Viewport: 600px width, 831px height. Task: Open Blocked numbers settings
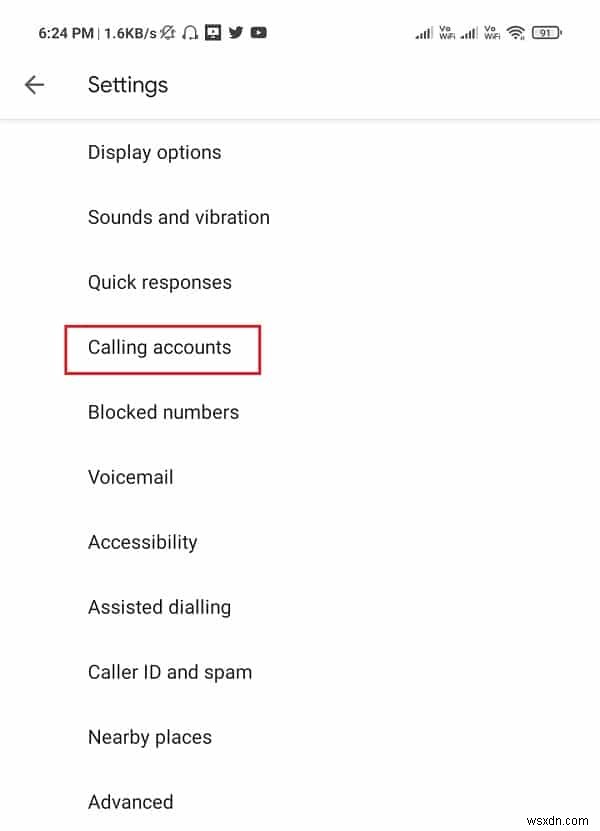pos(163,412)
